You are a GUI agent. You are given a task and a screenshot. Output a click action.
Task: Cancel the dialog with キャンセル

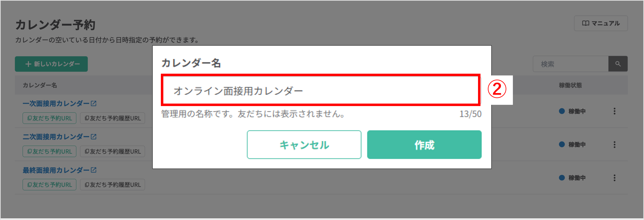[x=304, y=145]
